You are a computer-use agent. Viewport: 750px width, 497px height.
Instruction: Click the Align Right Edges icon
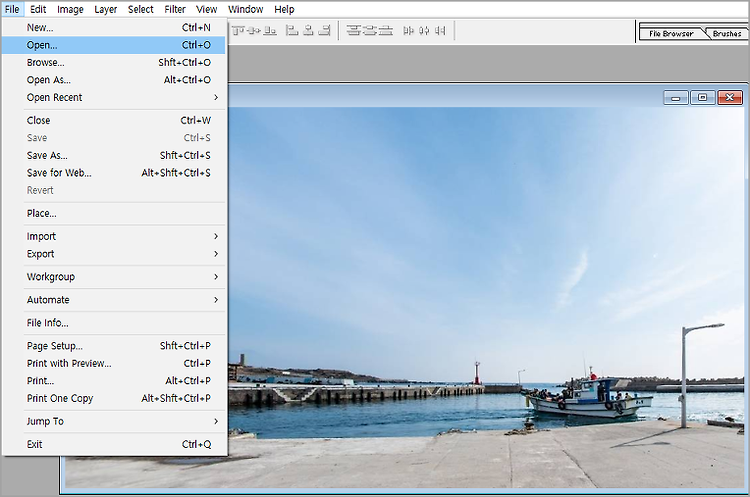[x=324, y=31]
